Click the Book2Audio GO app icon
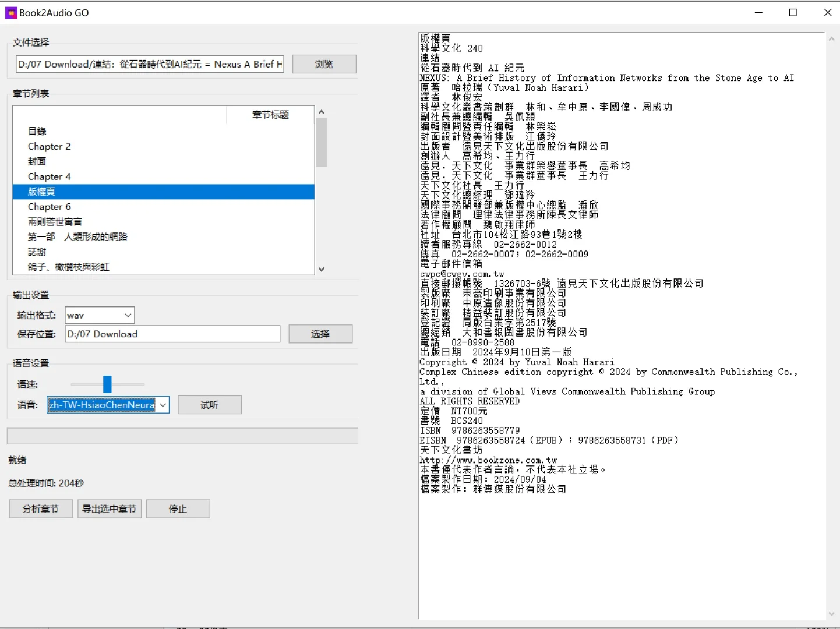 (x=11, y=13)
